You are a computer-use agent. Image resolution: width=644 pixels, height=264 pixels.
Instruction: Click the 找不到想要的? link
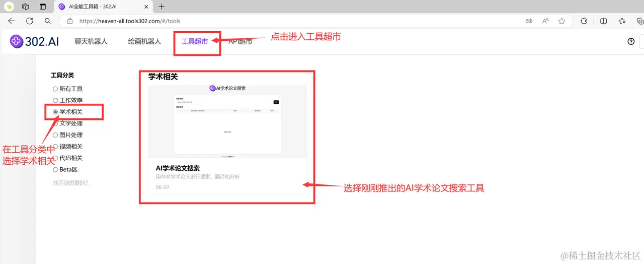pyautogui.click(x=71, y=182)
